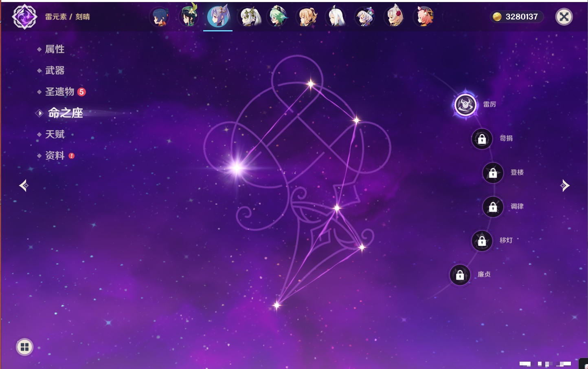Go to next character with right arrow
This screenshot has height=369, width=588.
point(564,186)
